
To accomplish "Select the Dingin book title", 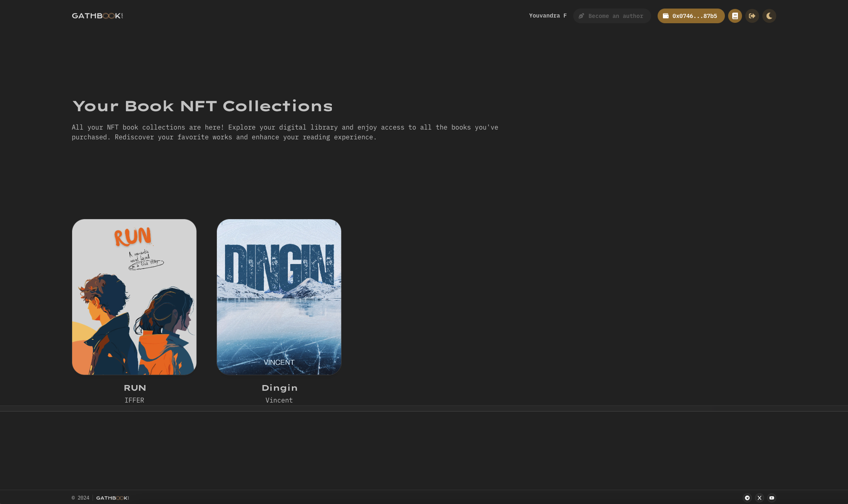I will 279,388.
